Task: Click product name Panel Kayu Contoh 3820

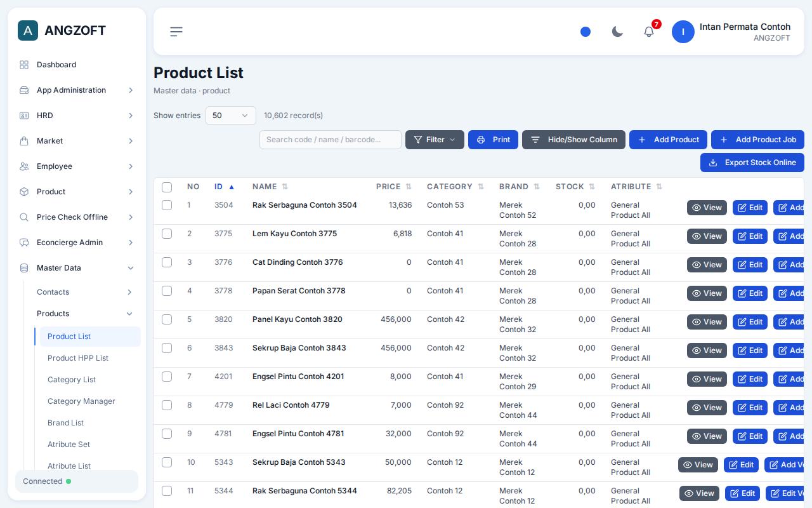Action: point(298,319)
